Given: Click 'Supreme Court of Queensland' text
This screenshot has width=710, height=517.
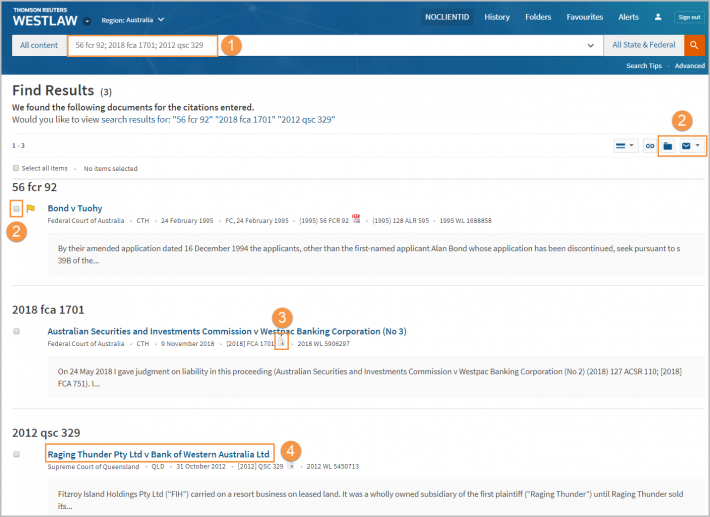Looking at the screenshot, I should (x=93, y=467).
